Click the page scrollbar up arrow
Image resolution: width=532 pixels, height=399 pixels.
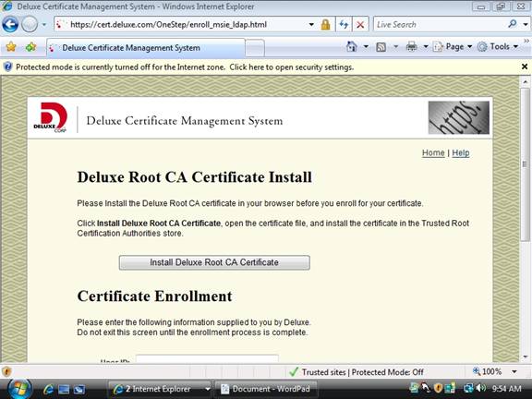tap(525, 82)
